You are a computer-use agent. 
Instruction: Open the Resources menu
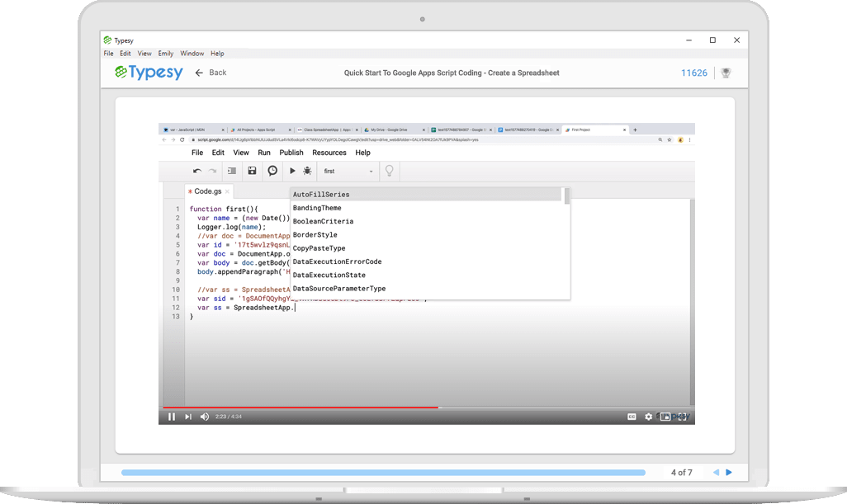click(329, 153)
